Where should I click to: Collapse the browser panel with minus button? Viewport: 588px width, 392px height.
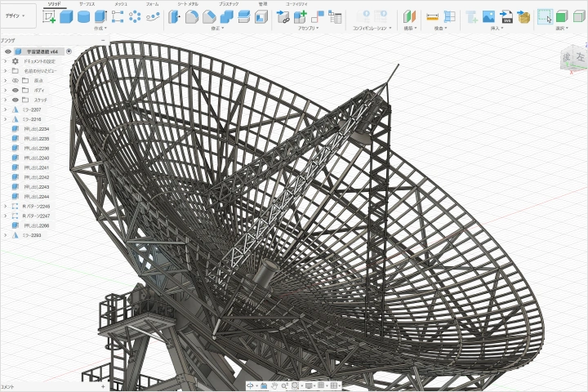(x=103, y=40)
